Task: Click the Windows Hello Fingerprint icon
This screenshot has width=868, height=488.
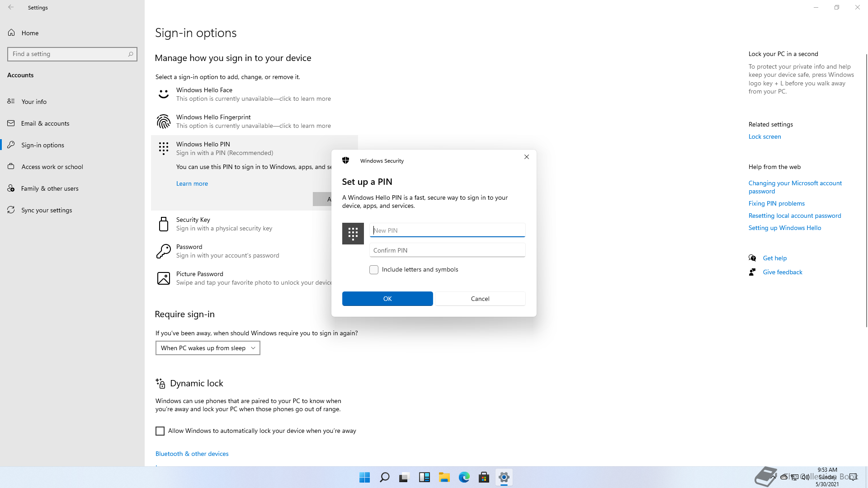Action: click(x=164, y=121)
